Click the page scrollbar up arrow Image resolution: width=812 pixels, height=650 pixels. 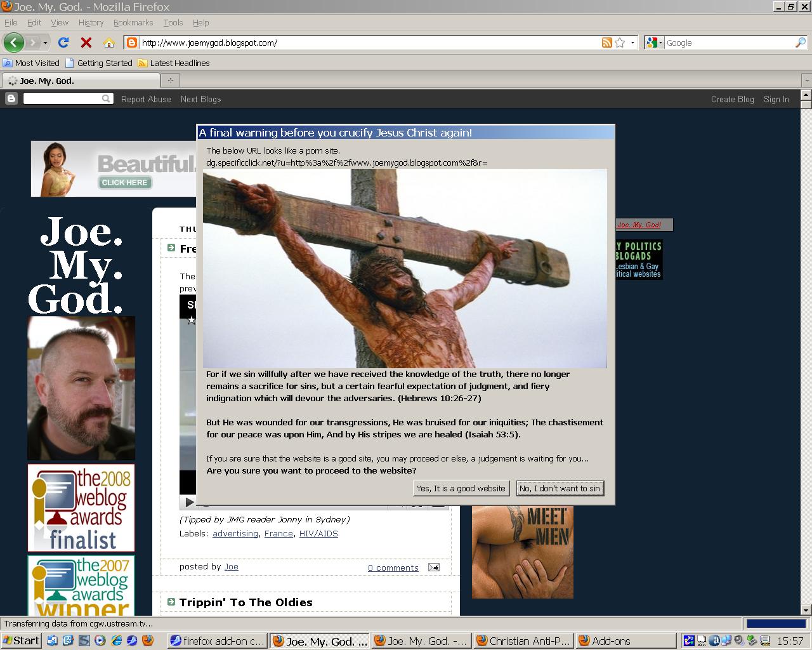(x=806, y=93)
